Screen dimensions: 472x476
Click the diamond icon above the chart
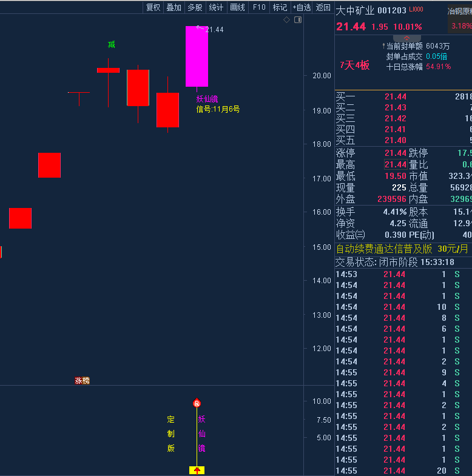click(286, 20)
